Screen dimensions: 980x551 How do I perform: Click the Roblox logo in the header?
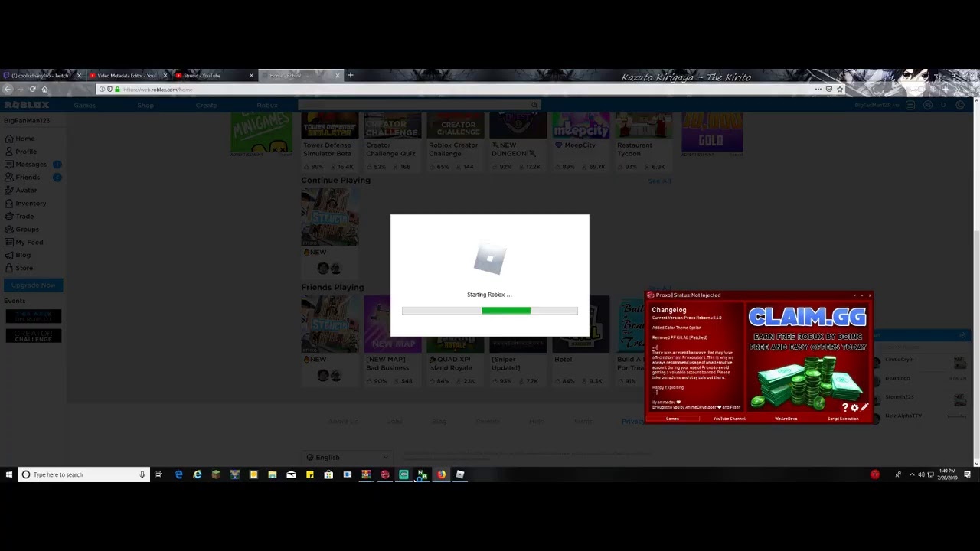pos(26,105)
